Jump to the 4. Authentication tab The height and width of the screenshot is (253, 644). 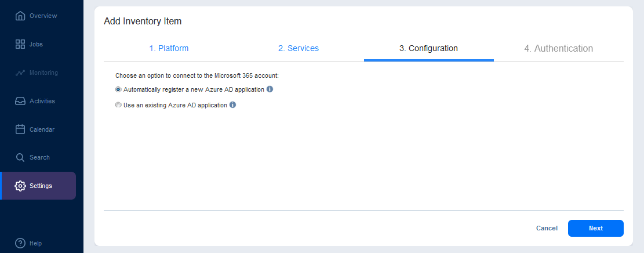coord(558,49)
